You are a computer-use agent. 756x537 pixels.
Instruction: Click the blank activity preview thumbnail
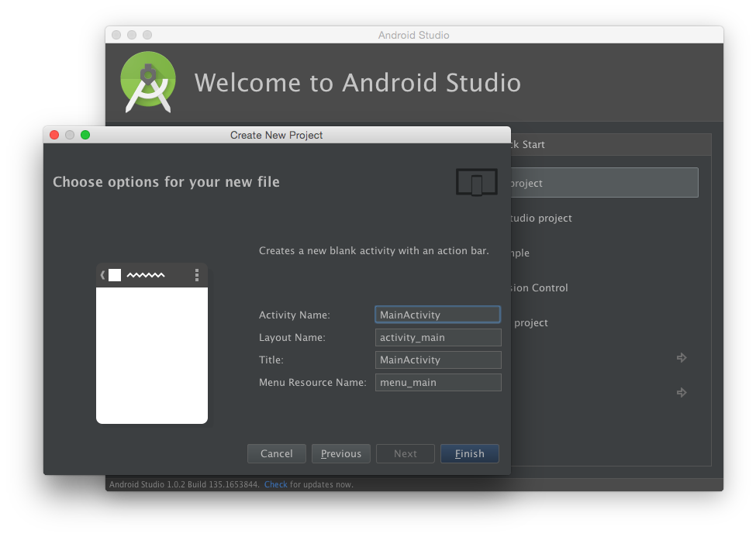(152, 343)
